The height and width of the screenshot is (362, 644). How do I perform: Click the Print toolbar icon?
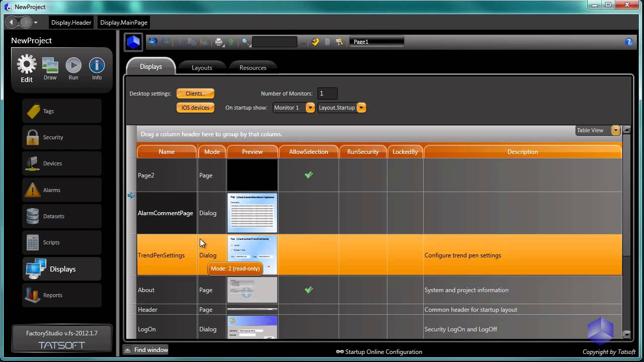pos(219,42)
